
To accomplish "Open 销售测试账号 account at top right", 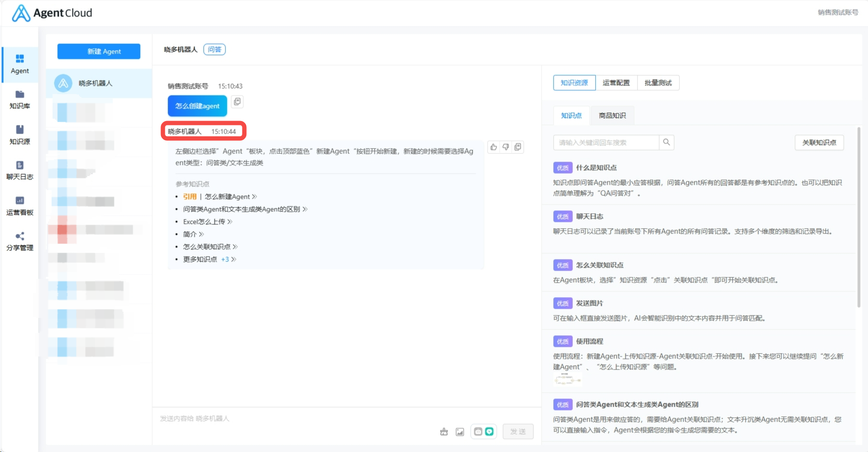I will coord(838,13).
